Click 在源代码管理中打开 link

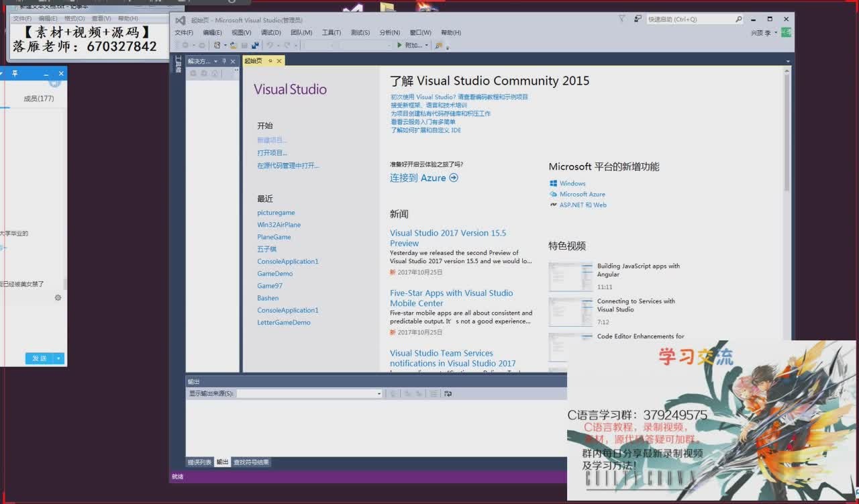(x=288, y=166)
